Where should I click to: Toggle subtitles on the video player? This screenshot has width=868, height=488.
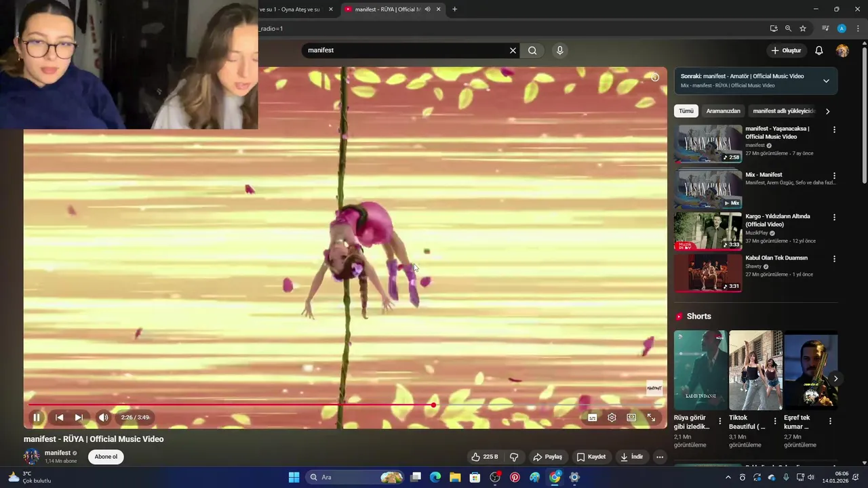[x=592, y=418]
